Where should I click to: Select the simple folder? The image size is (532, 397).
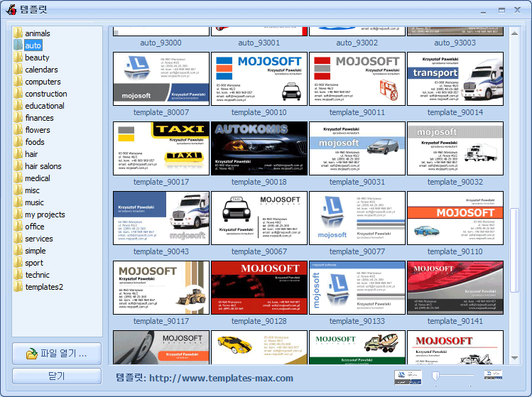click(x=36, y=251)
